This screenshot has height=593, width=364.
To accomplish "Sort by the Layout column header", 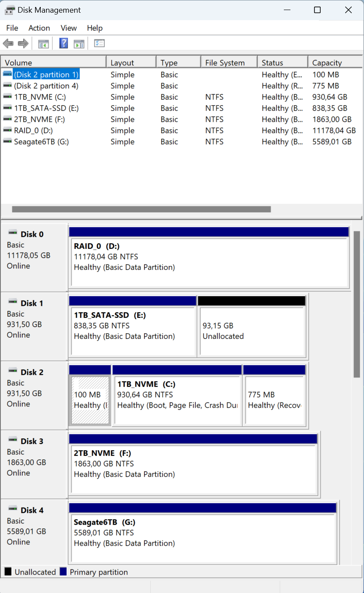I will pyautogui.click(x=131, y=63).
